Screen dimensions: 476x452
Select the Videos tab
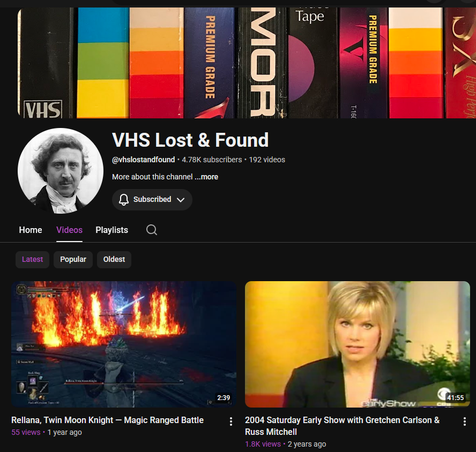(69, 230)
